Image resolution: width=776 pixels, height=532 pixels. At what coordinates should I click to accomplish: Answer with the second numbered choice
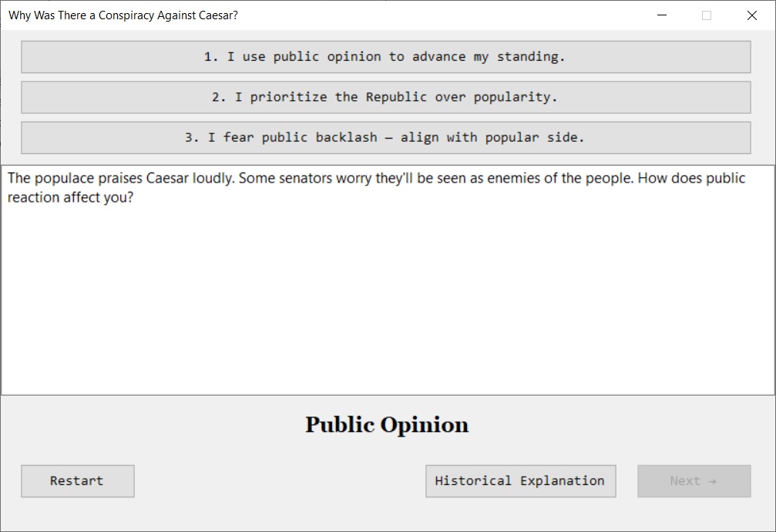point(385,98)
